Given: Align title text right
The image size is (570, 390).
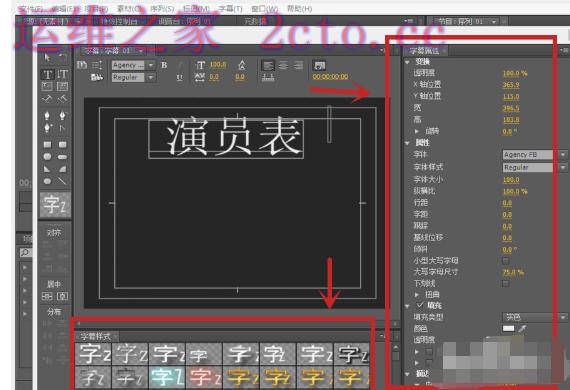Looking at the screenshot, I should click(x=298, y=65).
